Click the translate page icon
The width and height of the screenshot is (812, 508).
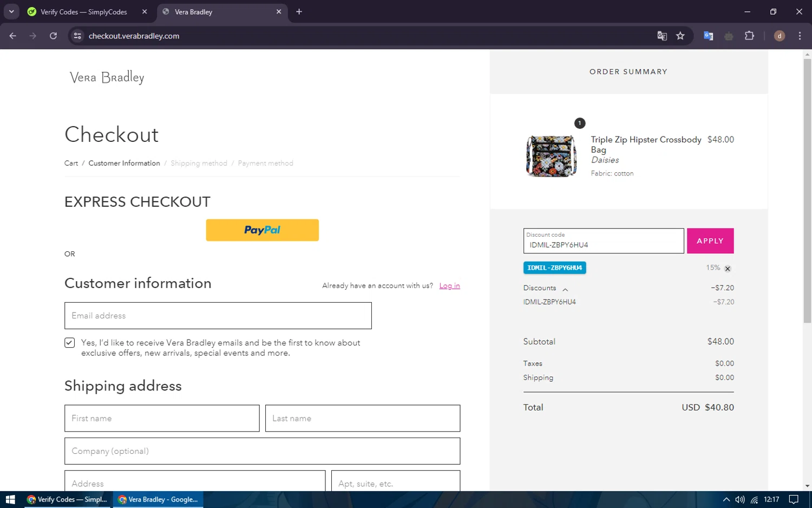662,36
